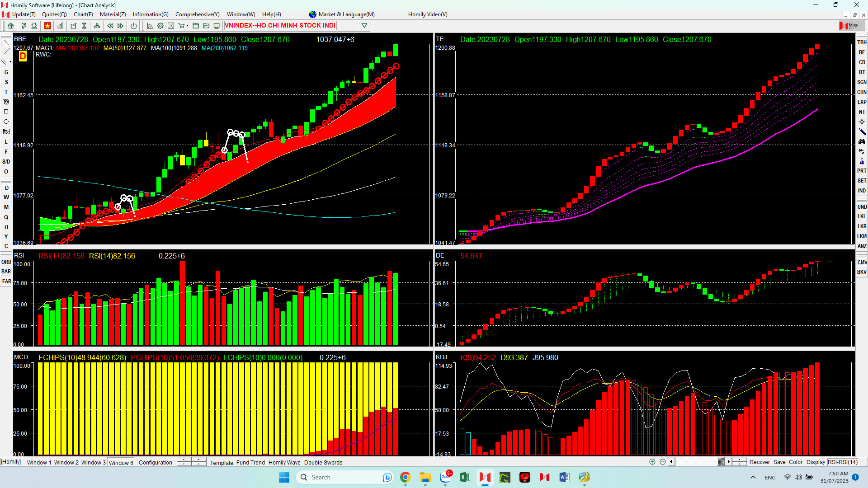
Task: Click the red power button icon
Action: click(133, 26)
